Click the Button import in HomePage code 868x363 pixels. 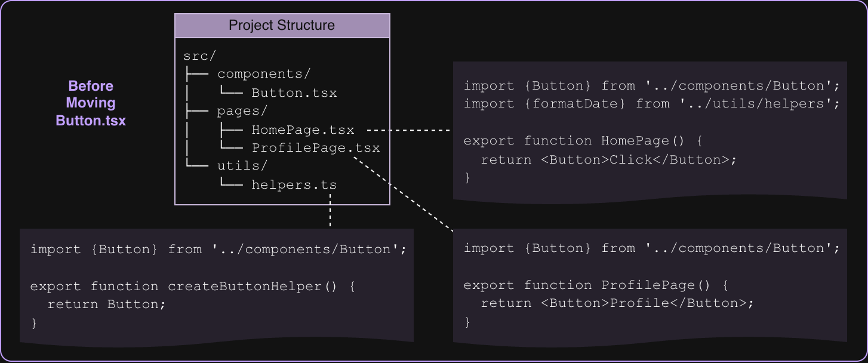(651, 85)
